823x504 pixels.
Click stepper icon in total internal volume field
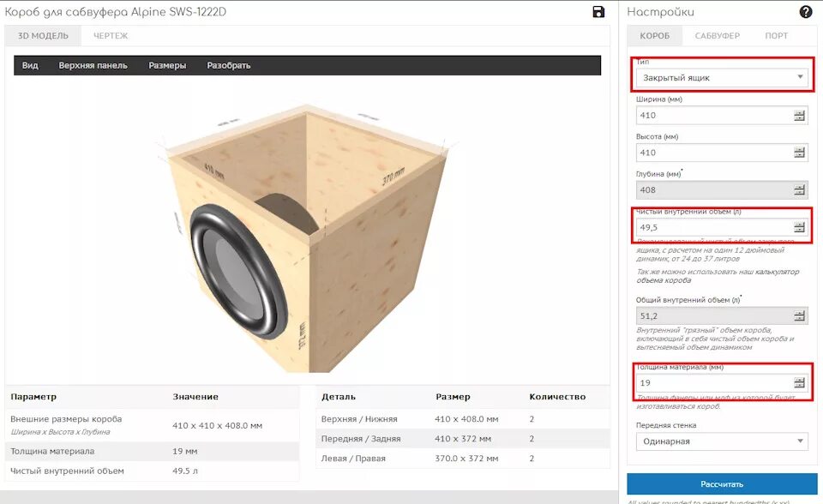[x=799, y=316]
